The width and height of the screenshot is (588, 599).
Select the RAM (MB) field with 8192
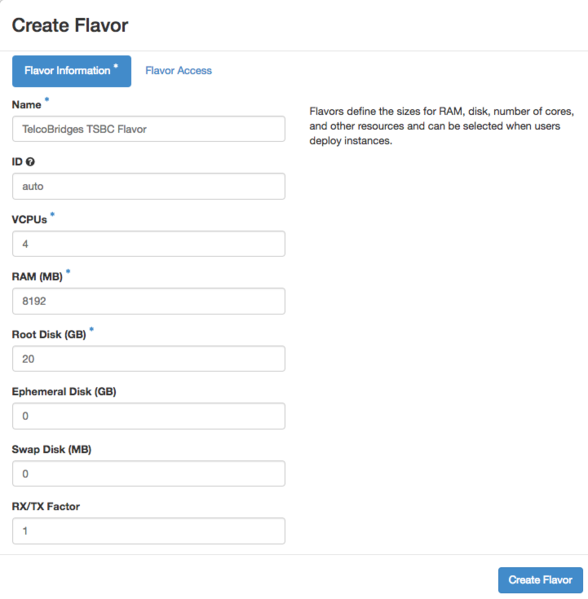(149, 301)
